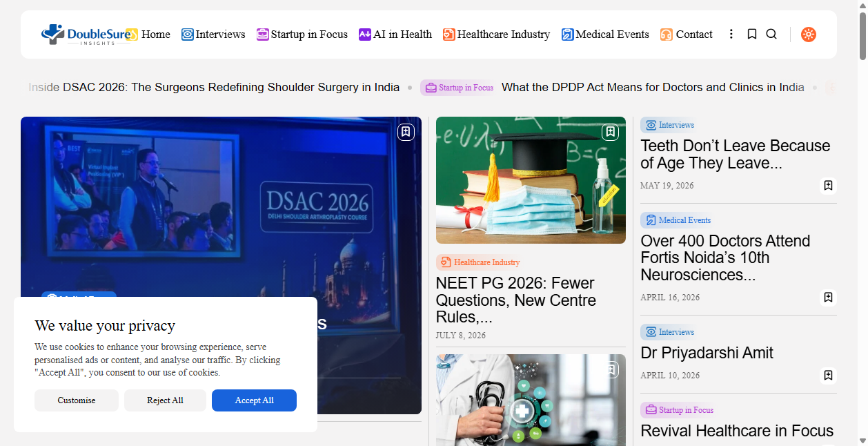Click the MAY 19, 2026 date
The image size is (868, 446).
coord(667,186)
